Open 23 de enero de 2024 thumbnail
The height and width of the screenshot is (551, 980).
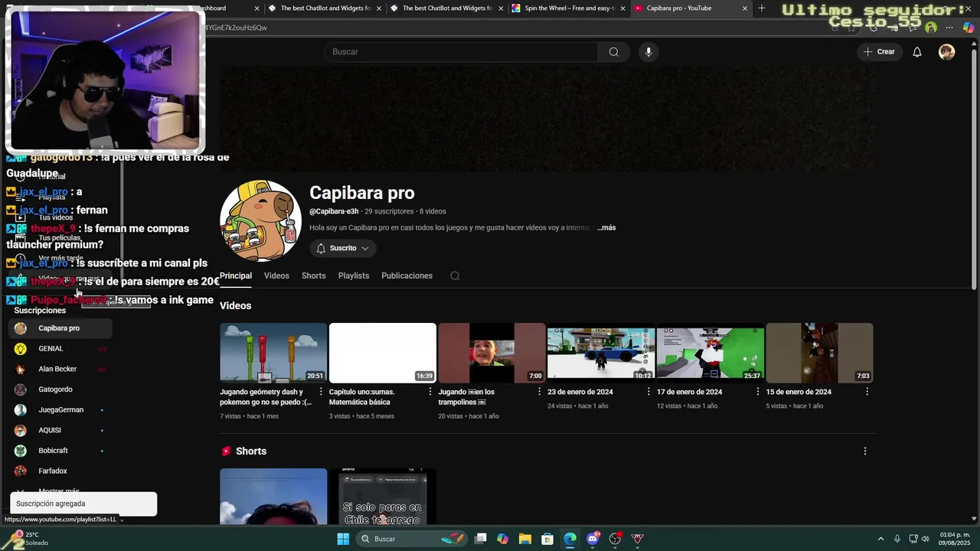coord(601,353)
